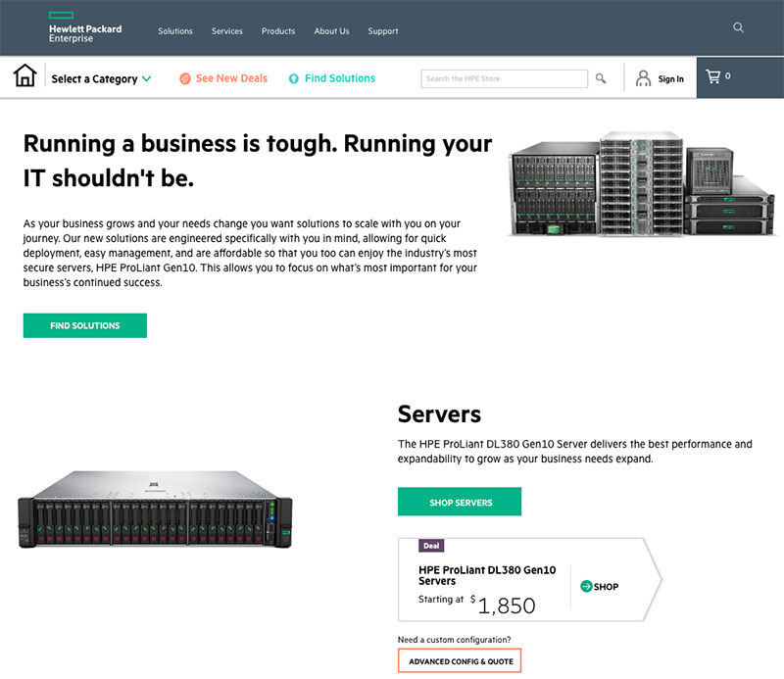784x679 pixels.
Task: Go to store home via house icon
Action: (x=25, y=75)
